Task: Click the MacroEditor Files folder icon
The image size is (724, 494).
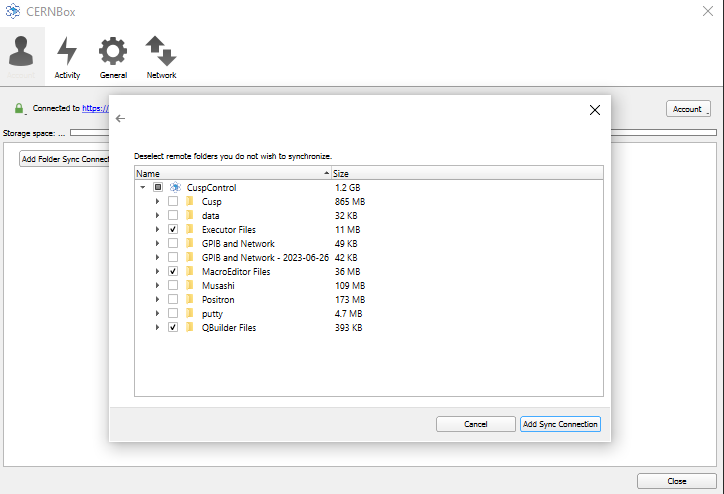Action: tap(189, 271)
